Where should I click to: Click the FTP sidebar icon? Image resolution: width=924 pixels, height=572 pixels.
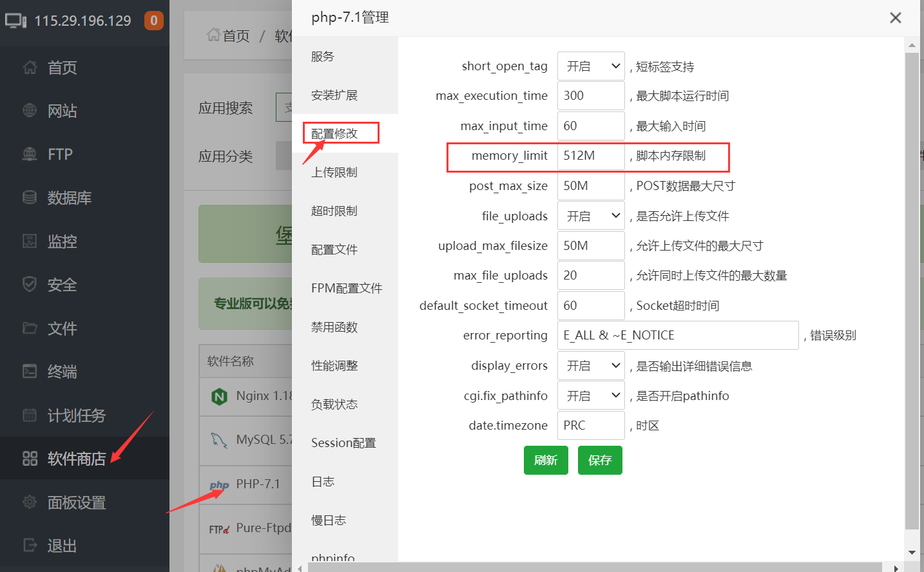(x=30, y=154)
